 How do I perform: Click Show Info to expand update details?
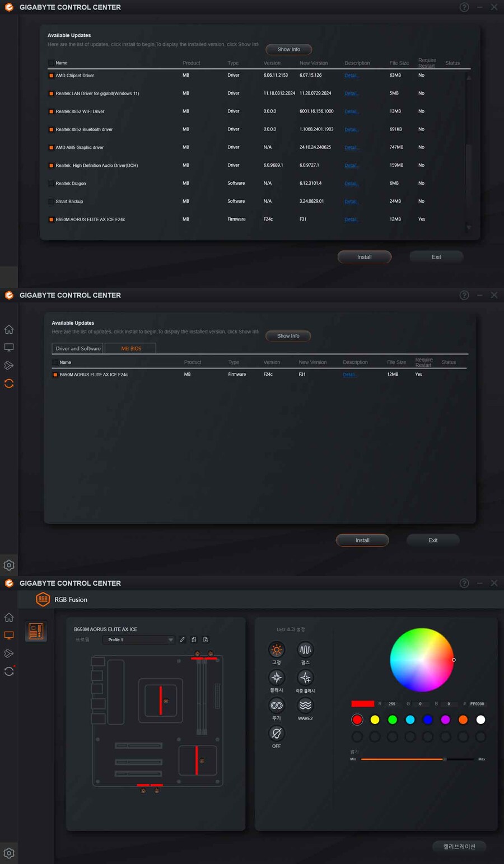288,49
